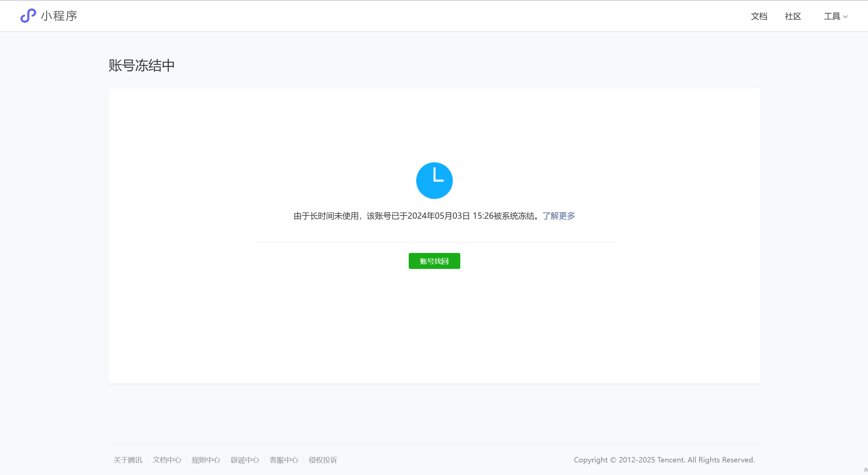Image resolution: width=868 pixels, height=475 pixels.
Task: Click the Tencent copyright notice text
Action: click(x=664, y=460)
